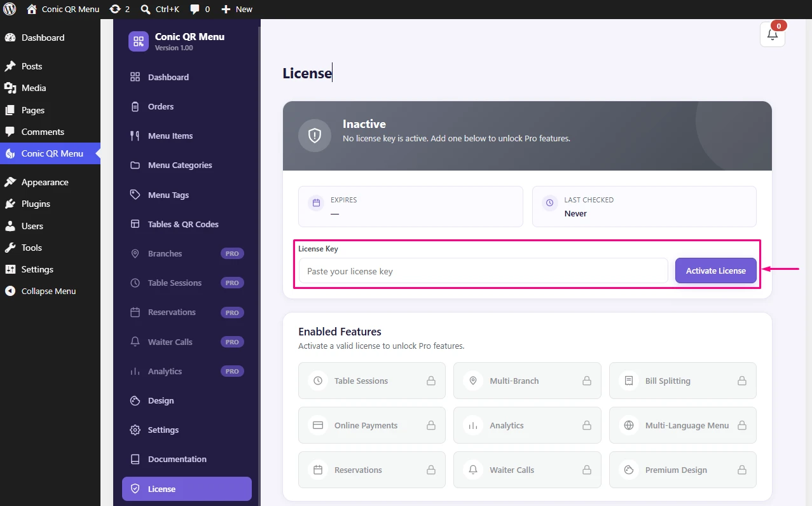Click the Enabled Features heading
Viewport: 812px width, 506px height.
pyautogui.click(x=340, y=332)
